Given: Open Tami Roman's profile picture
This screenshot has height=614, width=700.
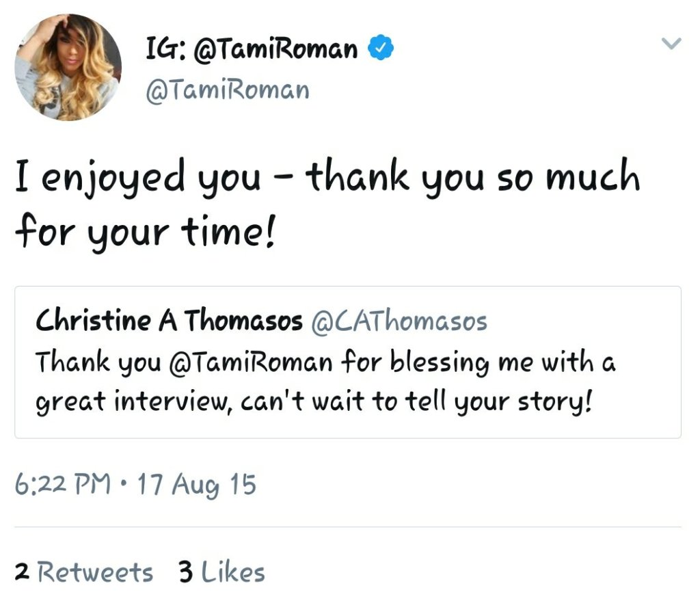Looking at the screenshot, I should (x=68, y=68).
